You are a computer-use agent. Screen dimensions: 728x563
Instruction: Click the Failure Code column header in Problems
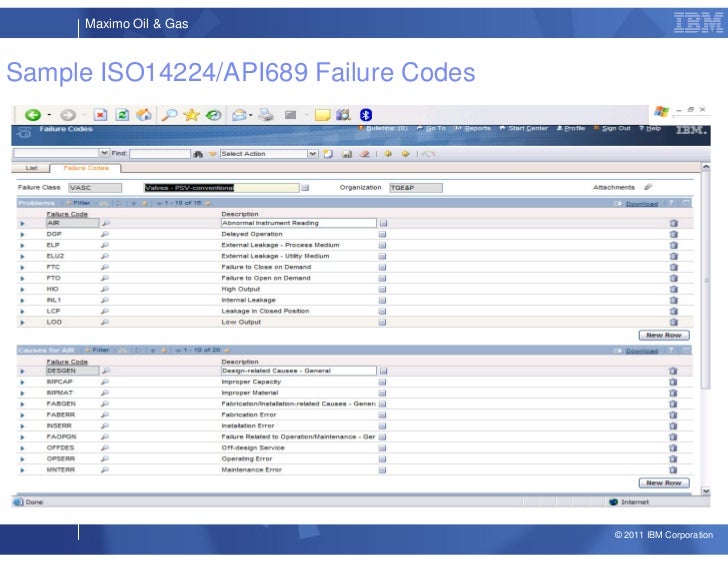coord(67,214)
